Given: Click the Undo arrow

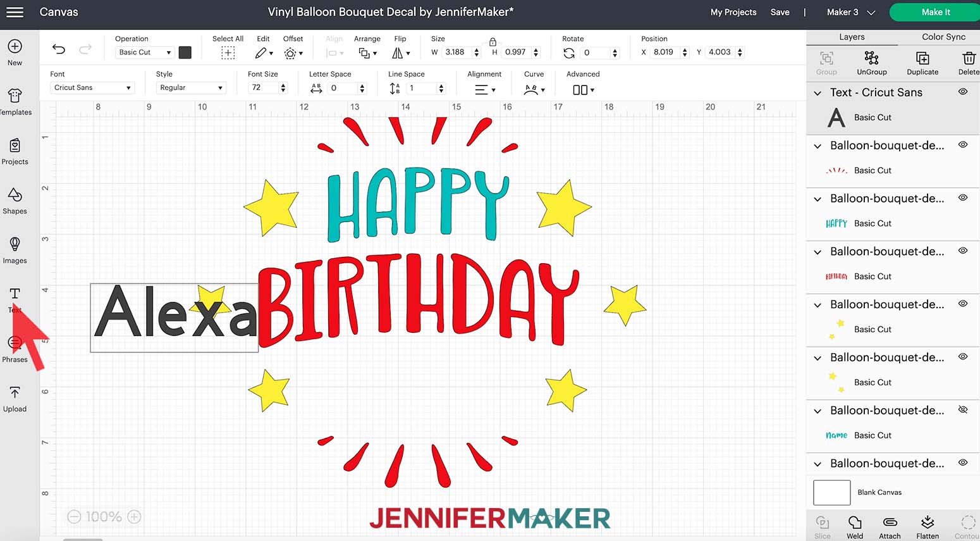Looking at the screenshot, I should tap(59, 49).
